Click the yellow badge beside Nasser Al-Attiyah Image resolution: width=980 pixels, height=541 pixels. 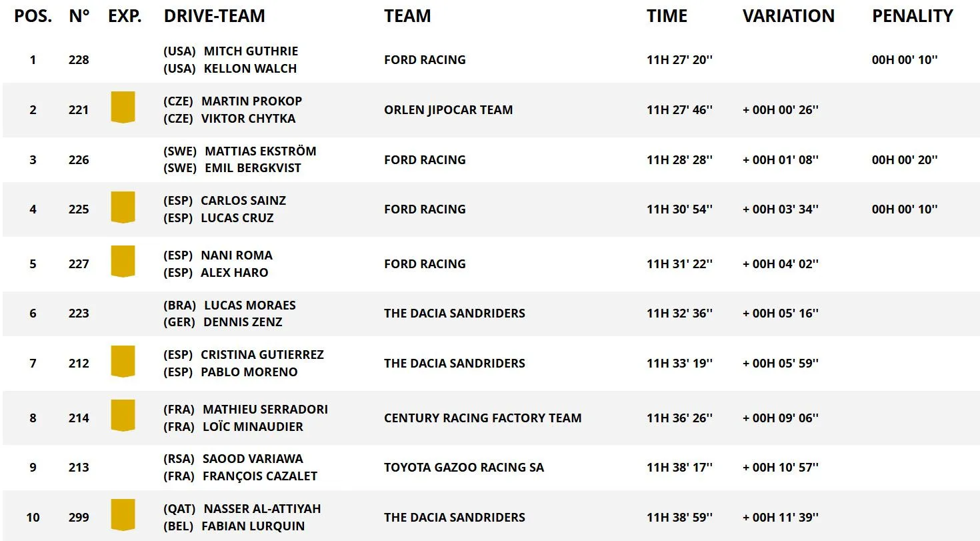pyautogui.click(x=123, y=515)
